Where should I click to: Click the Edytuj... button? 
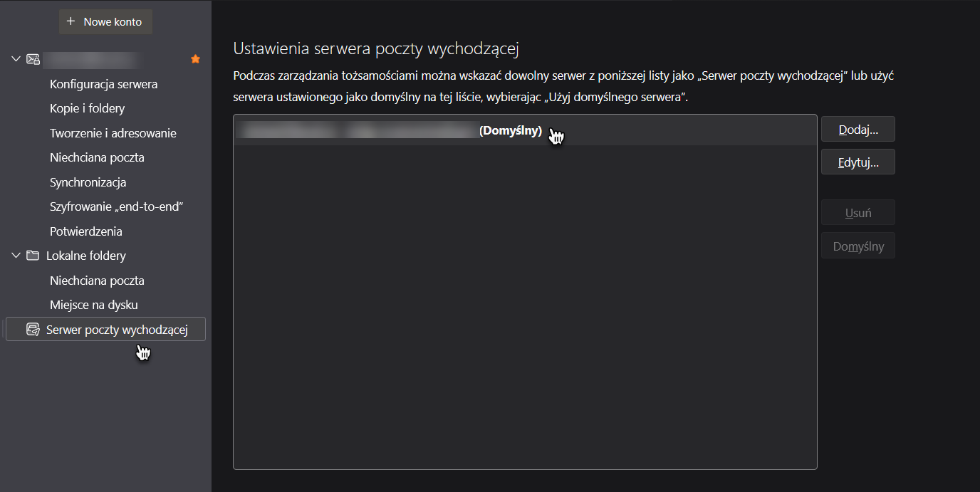[858, 162]
